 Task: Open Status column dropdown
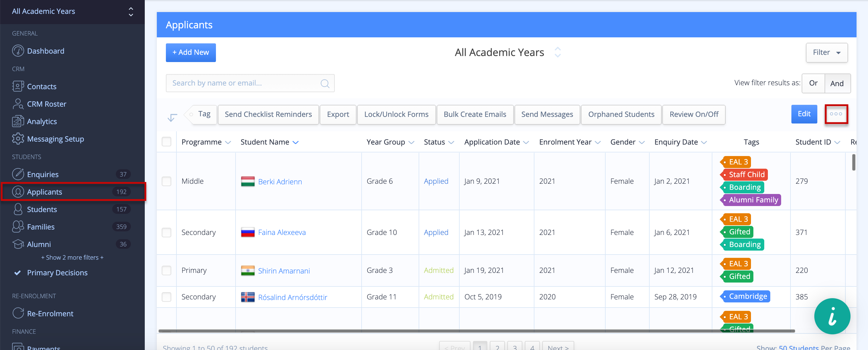click(x=451, y=142)
